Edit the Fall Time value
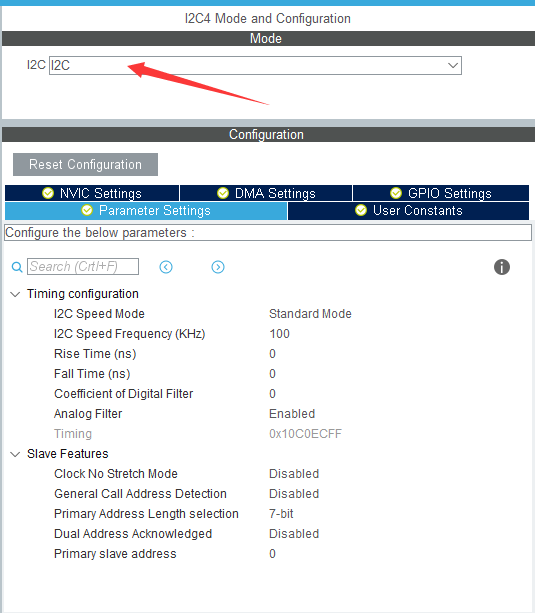This screenshot has width=535, height=613. 272,374
